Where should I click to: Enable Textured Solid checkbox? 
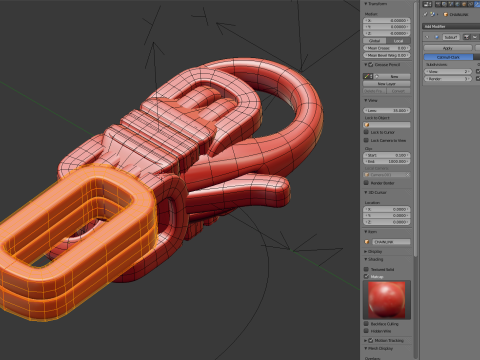[366, 269]
